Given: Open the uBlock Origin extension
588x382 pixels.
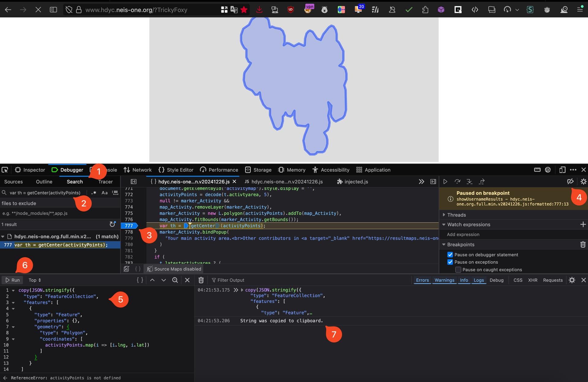Looking at the screenshot, I should pyautogui.click(x=291, y=10).
